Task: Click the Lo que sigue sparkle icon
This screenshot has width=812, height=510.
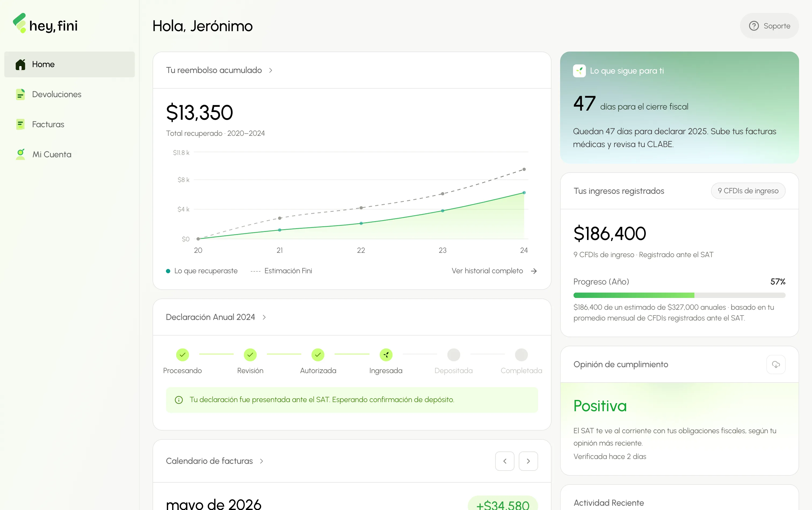Action: [579, 71]
